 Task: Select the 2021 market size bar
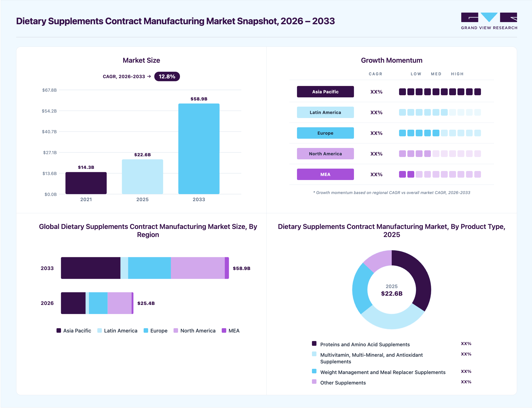[x=86, y=183]
